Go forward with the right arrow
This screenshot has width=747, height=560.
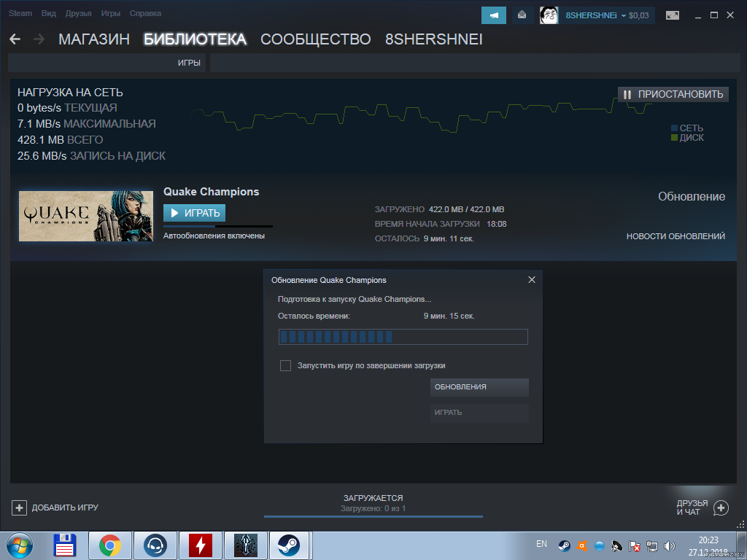39,39
